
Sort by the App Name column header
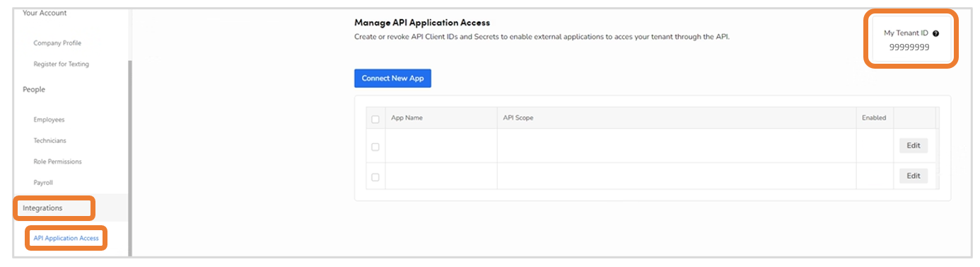click(407, 118)
